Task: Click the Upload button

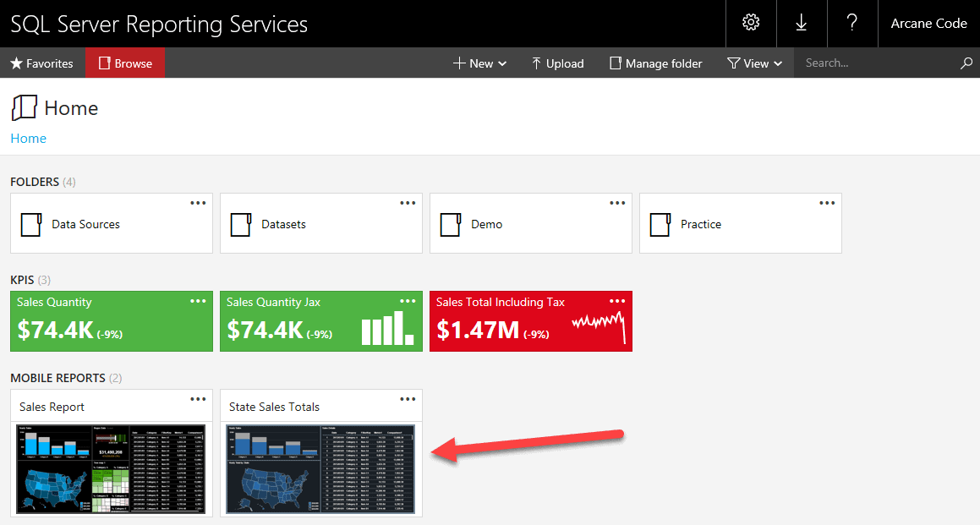Action: coord(557,63)
